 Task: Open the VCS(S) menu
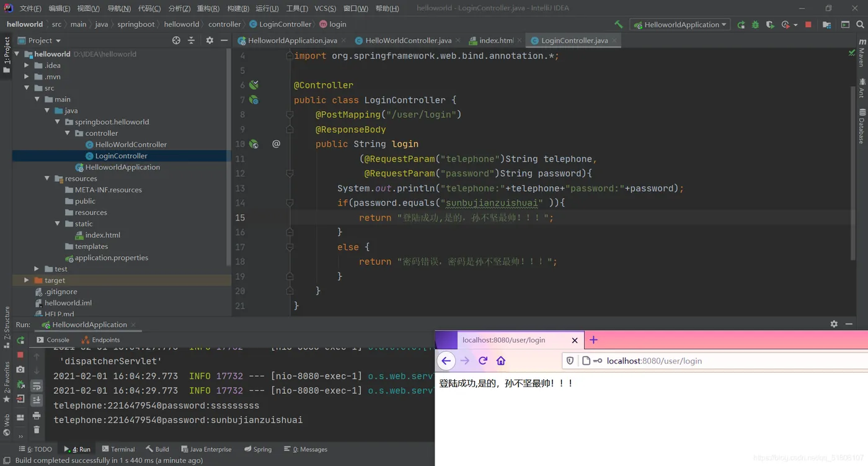(x=325, y=8)
